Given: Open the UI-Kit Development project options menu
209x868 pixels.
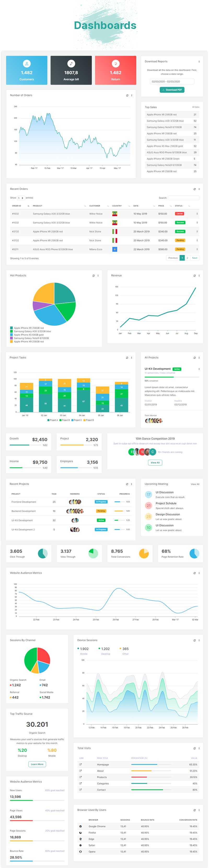Looking at the screenshot, I should pos(199,369).
